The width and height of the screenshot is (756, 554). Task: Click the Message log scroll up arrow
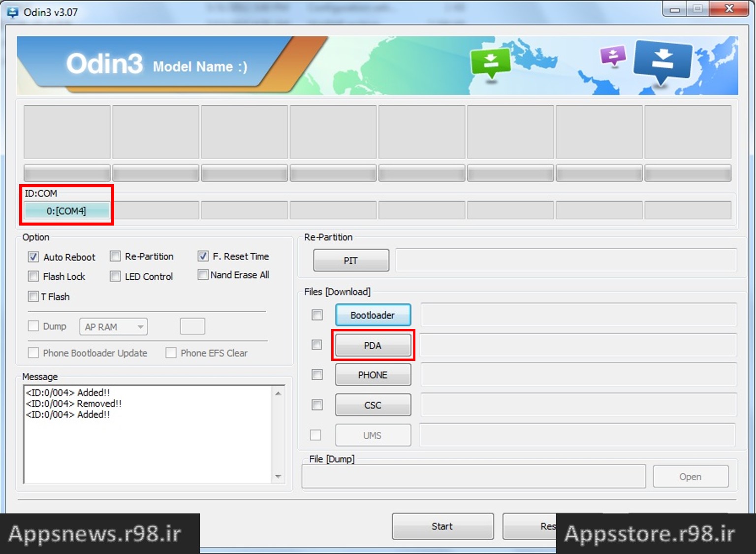(x=278, y=393)
